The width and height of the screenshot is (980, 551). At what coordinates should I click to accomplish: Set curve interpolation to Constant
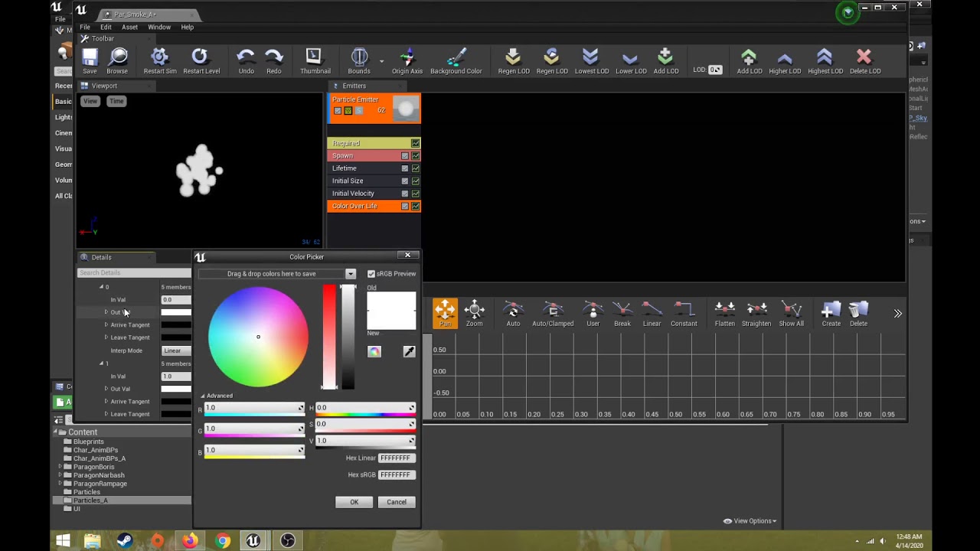pyautogui.click(x=684, y=313)
